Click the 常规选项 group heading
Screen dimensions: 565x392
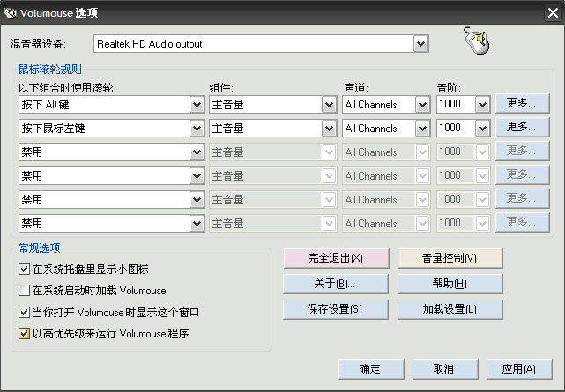point(40,248)
